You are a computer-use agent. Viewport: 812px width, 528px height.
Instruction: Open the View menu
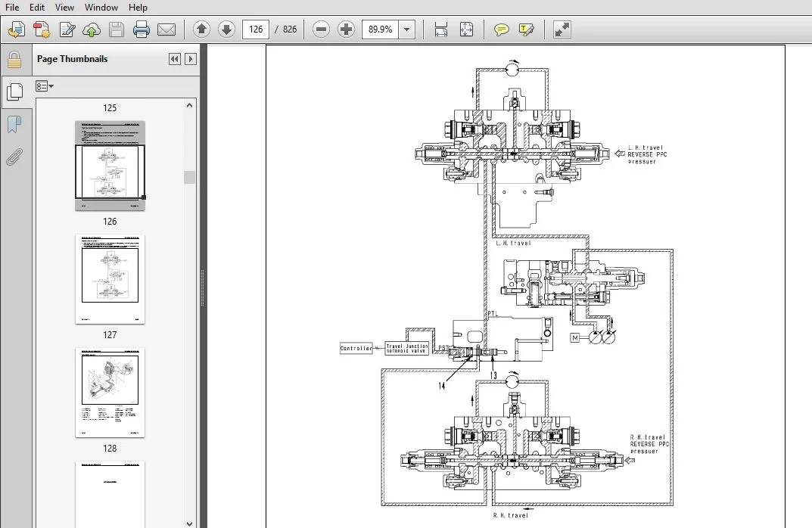[x=64, y=8]
